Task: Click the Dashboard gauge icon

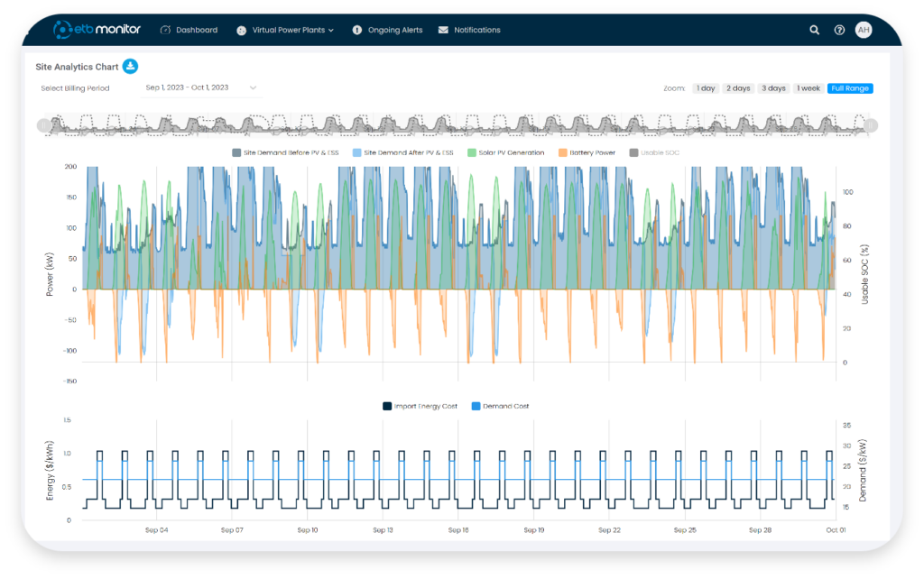Action: pyautogui.click(x=164, y=30)
